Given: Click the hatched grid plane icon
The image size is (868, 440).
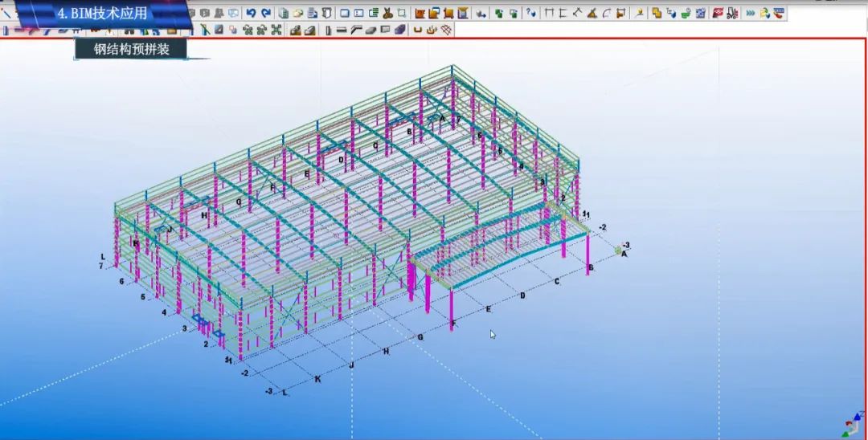Looking at the screenshot, I should 447,31.
